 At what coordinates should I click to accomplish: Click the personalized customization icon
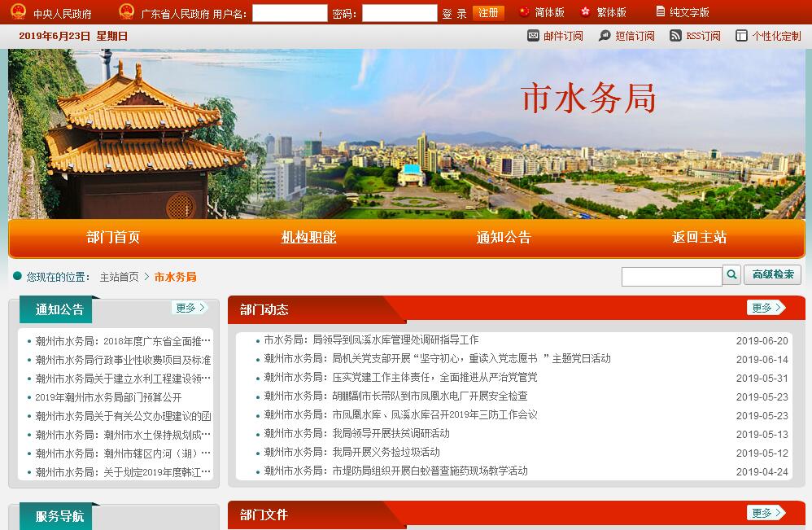tap(741, 36)
